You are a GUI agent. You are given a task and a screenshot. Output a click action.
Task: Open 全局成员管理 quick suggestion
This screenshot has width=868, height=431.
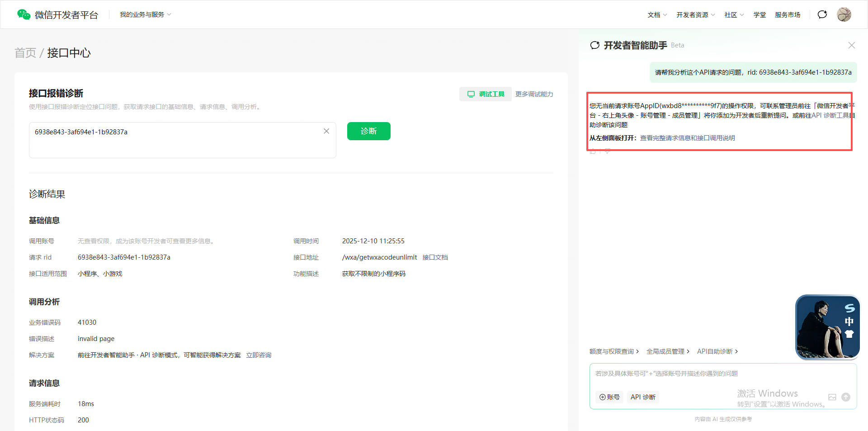tap(668, 351)
